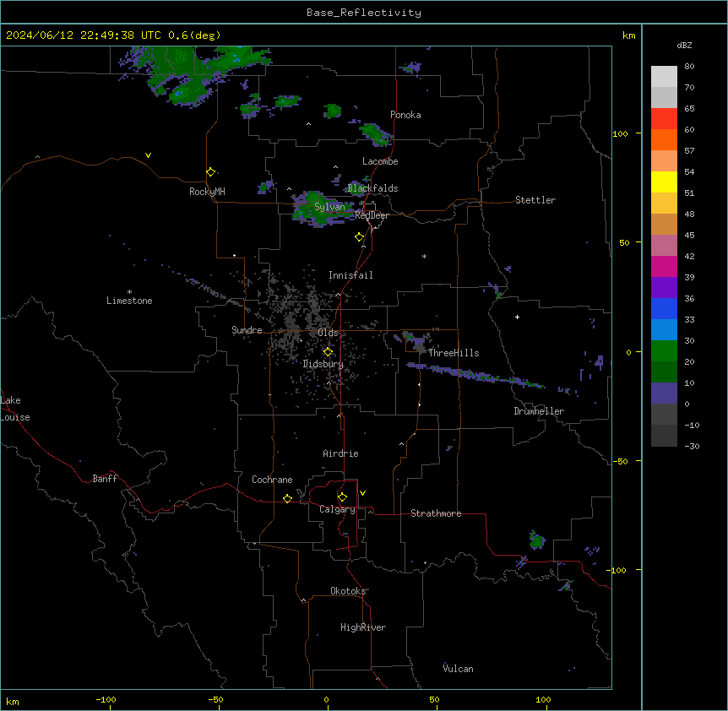The height and width of the screenshot is (711, 728).
Task: Click the ThreeHills label
Action: (x=454, y=353)
